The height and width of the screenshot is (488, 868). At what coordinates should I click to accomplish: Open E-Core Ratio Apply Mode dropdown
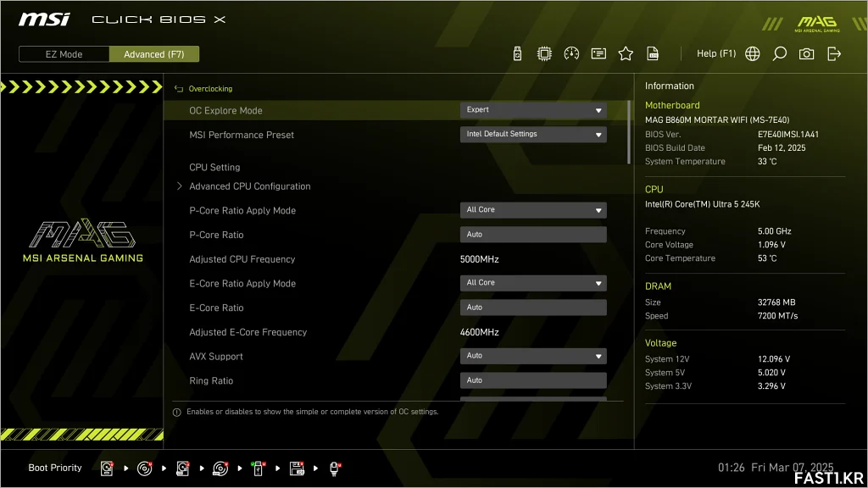pyautogui.click(x=533, y=283)
